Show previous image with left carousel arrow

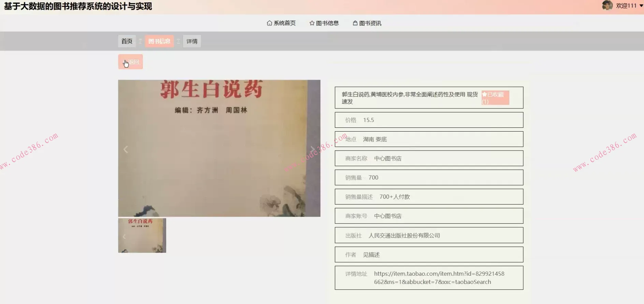click(126, 149)
